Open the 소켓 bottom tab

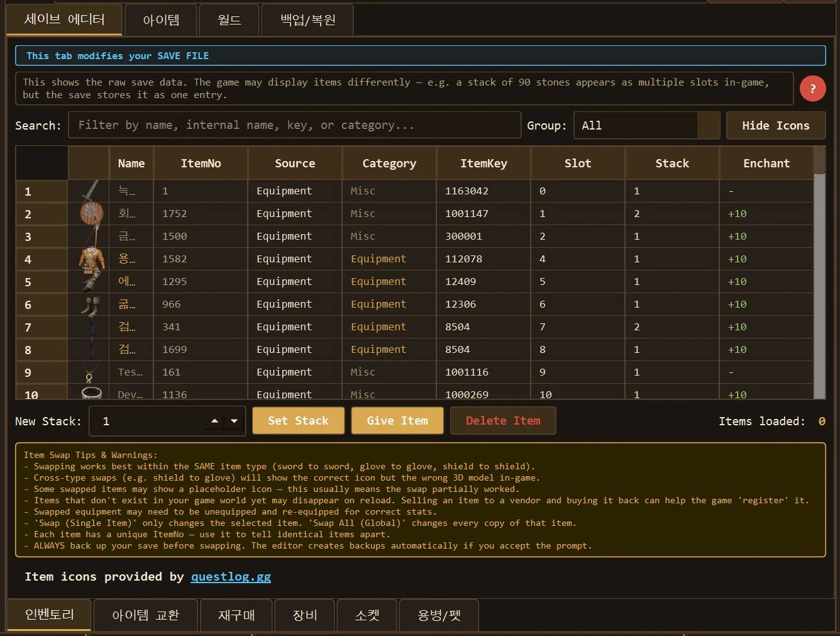[367, 615]
